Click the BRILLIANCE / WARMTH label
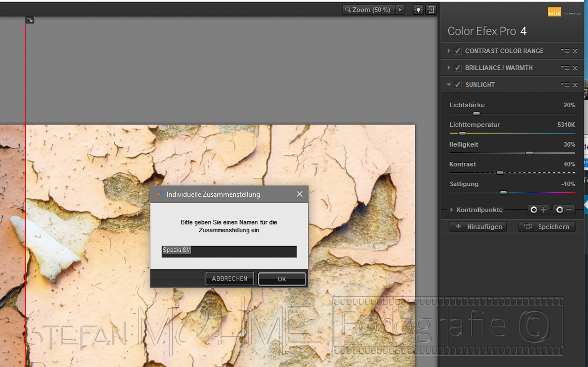The image size is (588, 367). [x=499, y=68]
